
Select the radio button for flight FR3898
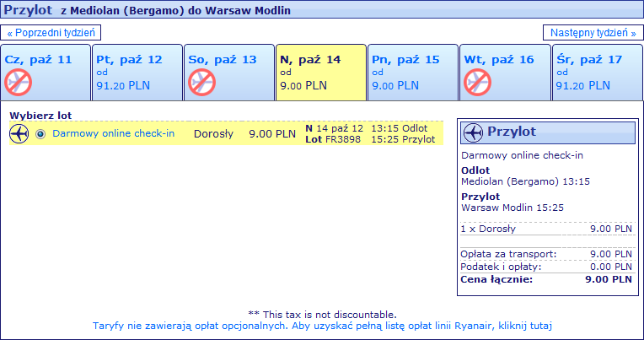coord(40,134)
